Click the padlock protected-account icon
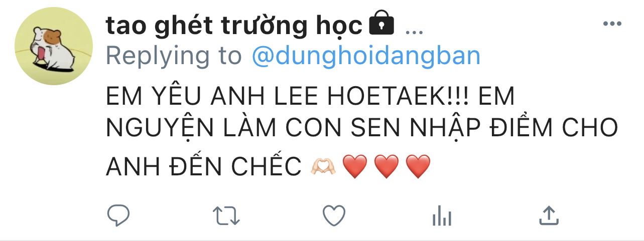This screenshot has height=241, width=644. point(381,24)
